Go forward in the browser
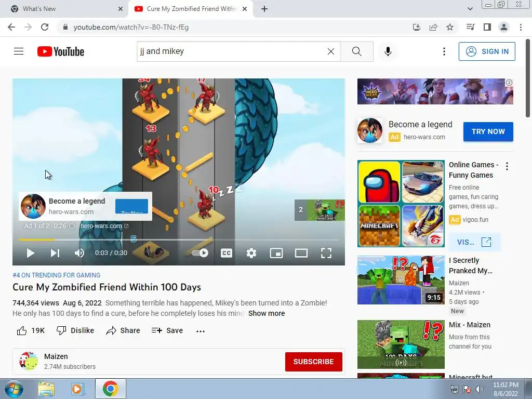 coord(28,27)
